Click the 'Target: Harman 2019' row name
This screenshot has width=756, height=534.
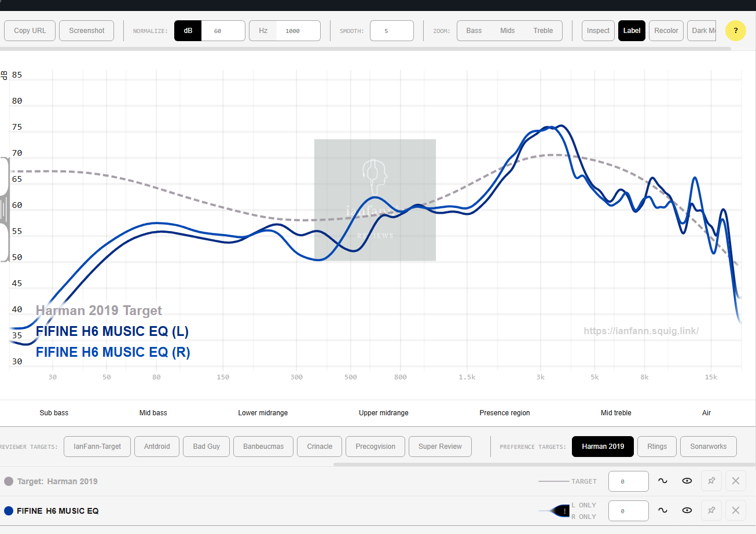(57, 481)
